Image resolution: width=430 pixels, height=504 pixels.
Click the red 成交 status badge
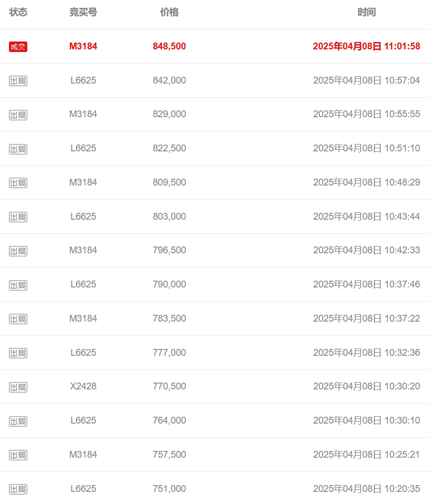pos(18,47)
